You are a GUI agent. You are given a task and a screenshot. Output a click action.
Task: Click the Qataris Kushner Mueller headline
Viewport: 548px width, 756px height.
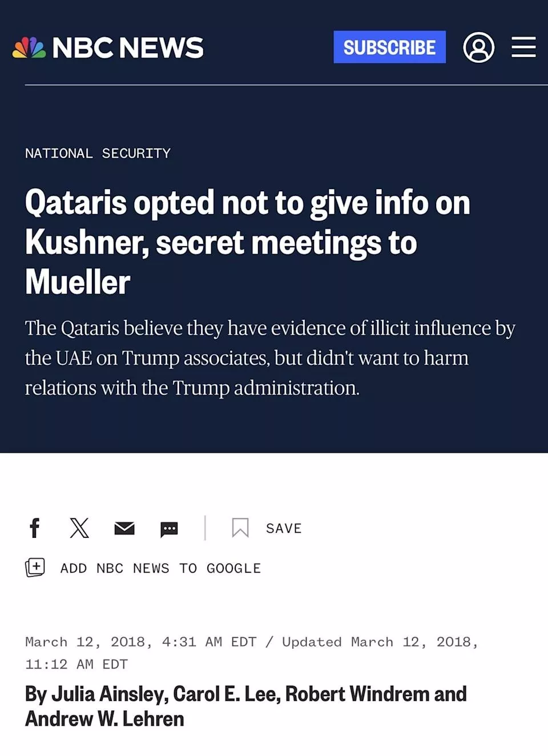tap(247, 242)
